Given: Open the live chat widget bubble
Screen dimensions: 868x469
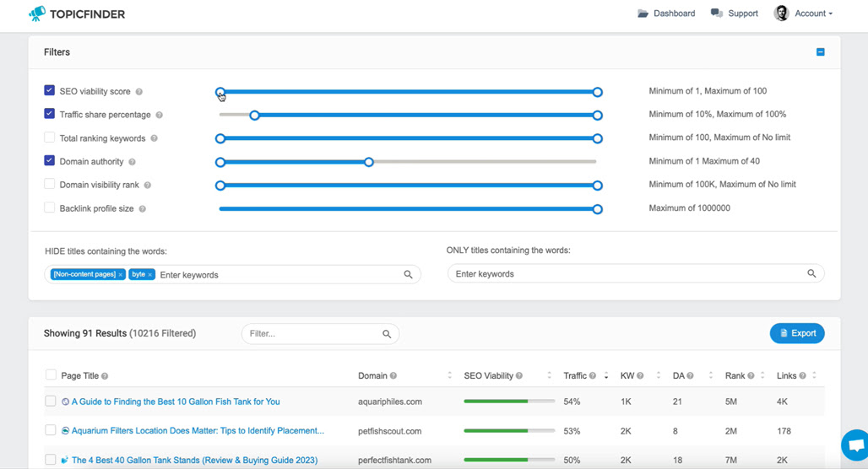Looking at the screenshot, I should [x=854, y=445].
